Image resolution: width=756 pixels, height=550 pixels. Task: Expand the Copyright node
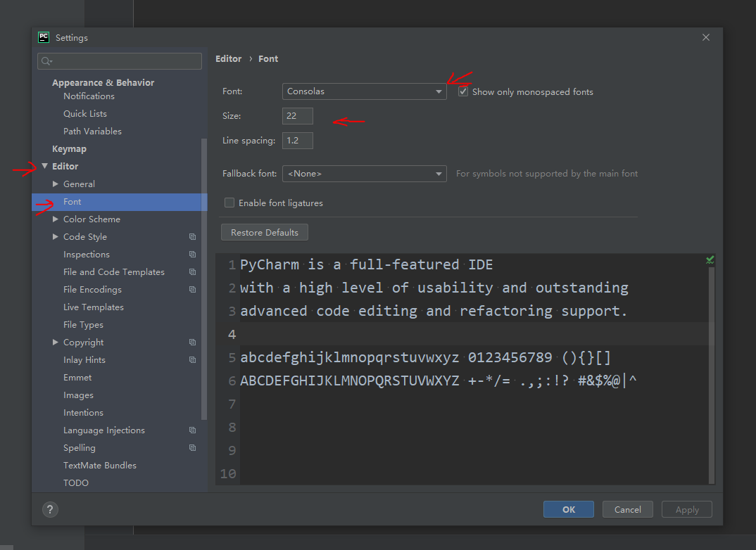click(56, 342)
